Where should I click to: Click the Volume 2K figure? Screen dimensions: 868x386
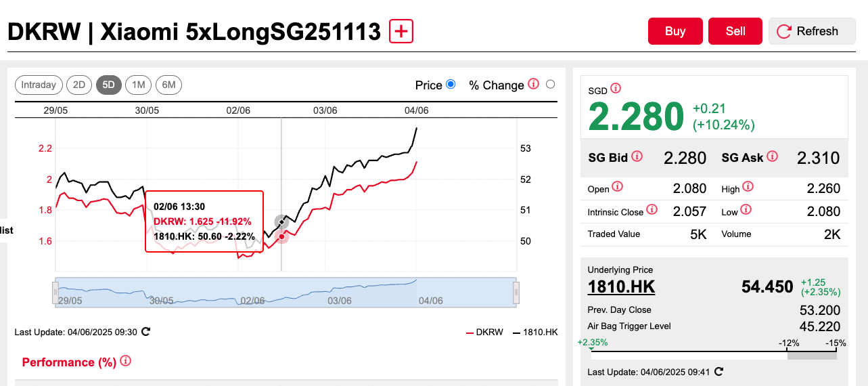[832, 234]
